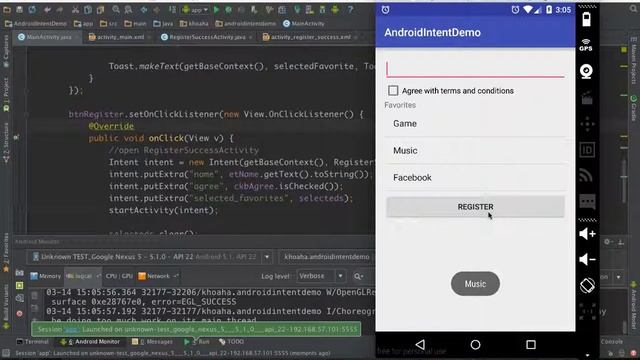Click the Android Recents square button
The height and width of the screenshot is (360, 640).
click(x=531, y=344)
